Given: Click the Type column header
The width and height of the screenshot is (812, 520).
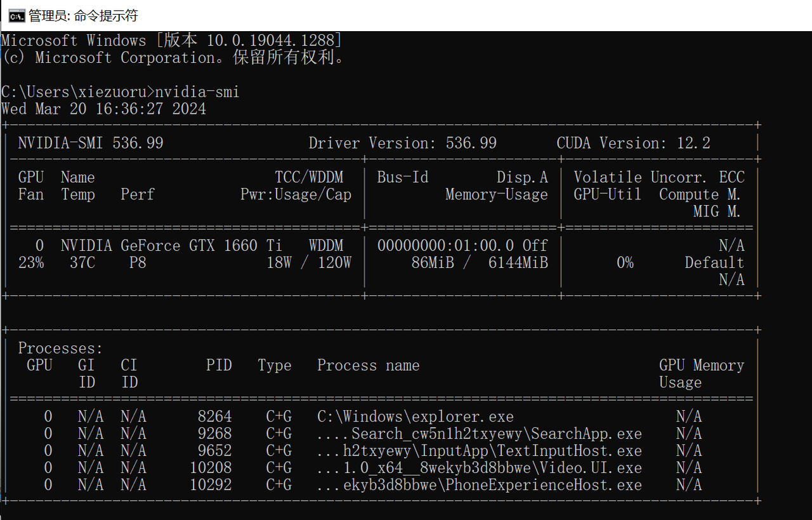Looking at the screenshot, I should click(x=275, y=366).
